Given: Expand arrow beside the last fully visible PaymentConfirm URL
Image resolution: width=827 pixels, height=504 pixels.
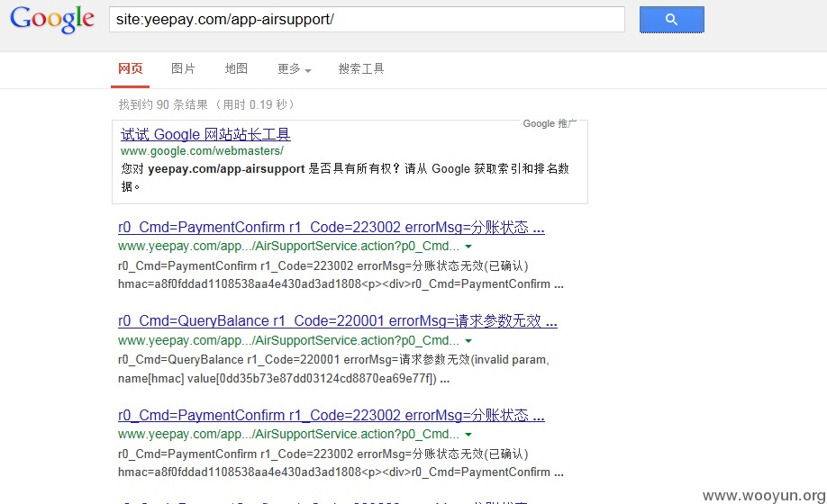Looking at the screenshot, I should coord(468,435).
